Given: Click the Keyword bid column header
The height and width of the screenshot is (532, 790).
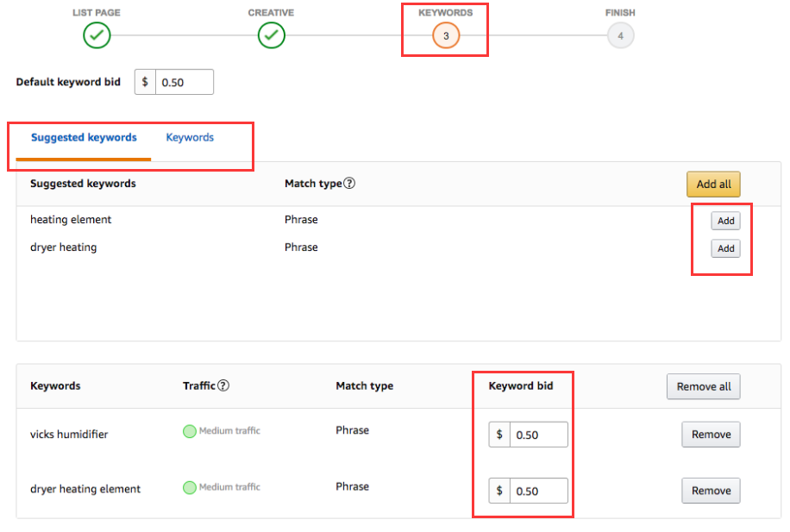Looking at the screenshot, I should (x=520, y=386).
